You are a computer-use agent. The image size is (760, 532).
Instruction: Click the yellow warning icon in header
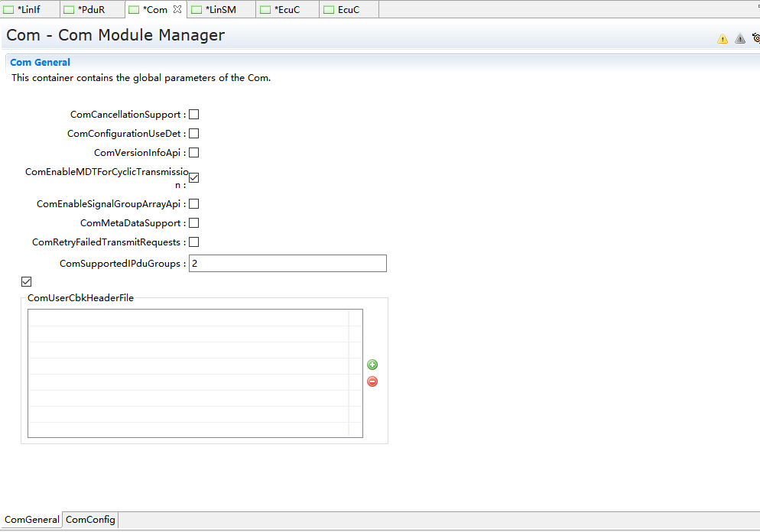(723, 39)
